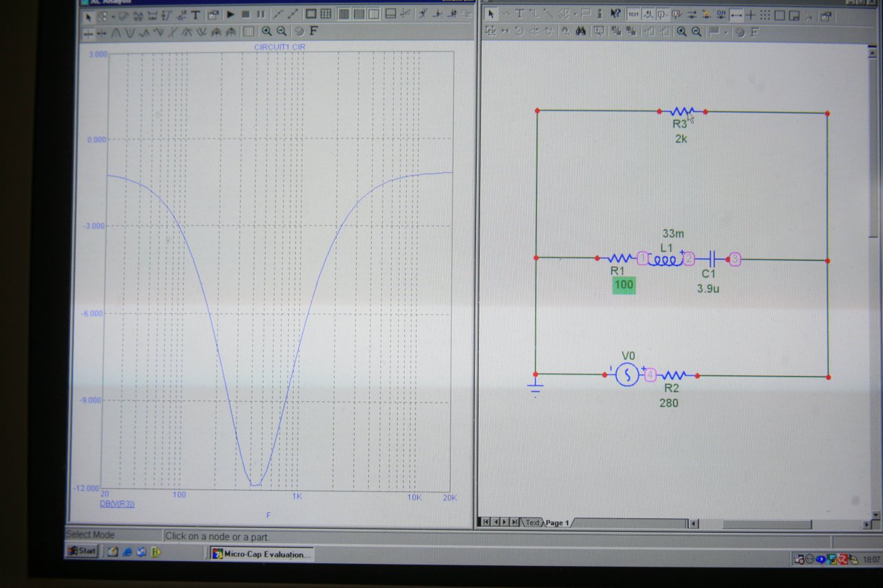This screenshot has width=883, height=588.
Task: Click the 33m value label of L1
Action: pos(673,234)
